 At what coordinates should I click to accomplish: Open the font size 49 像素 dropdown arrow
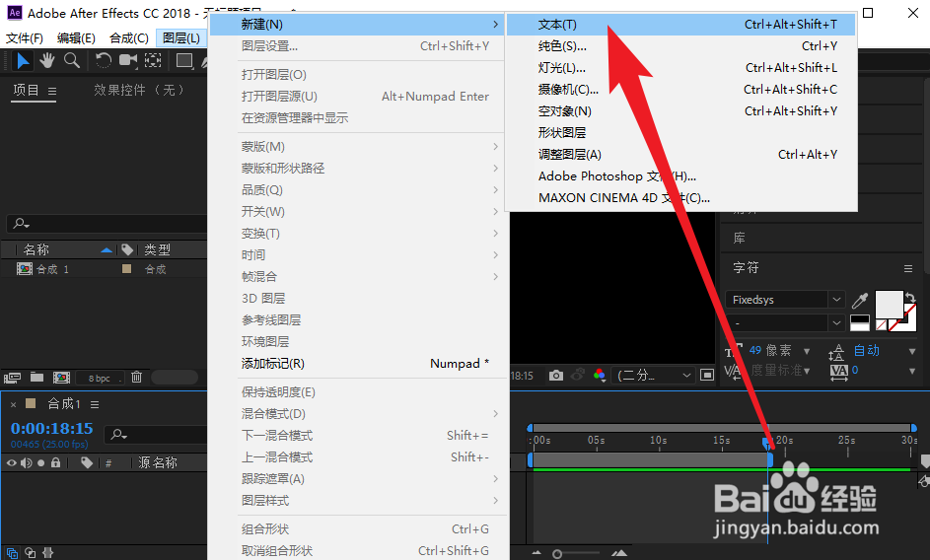tap(807, 351)
